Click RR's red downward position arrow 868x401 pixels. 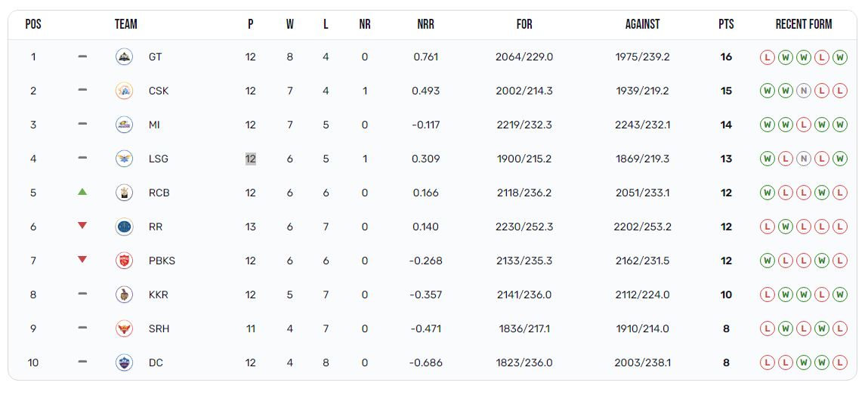pyautogui.click(x=82, y=226)
